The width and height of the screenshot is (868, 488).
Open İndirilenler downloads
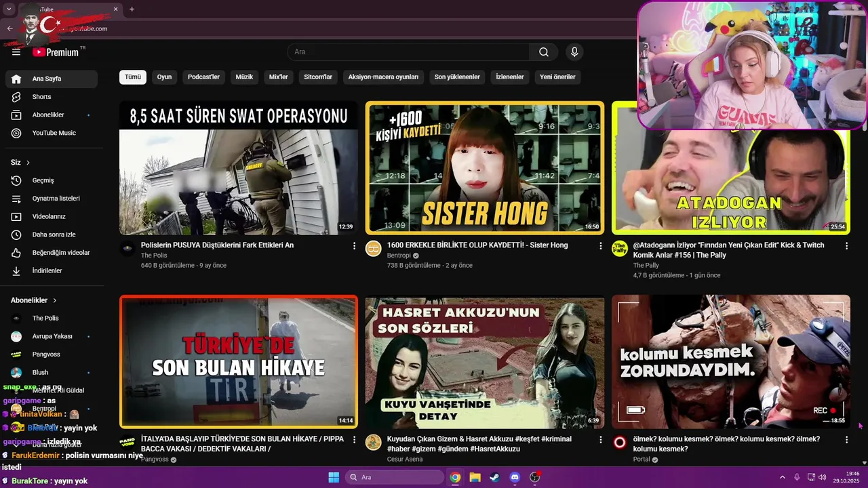coord(52,271)
